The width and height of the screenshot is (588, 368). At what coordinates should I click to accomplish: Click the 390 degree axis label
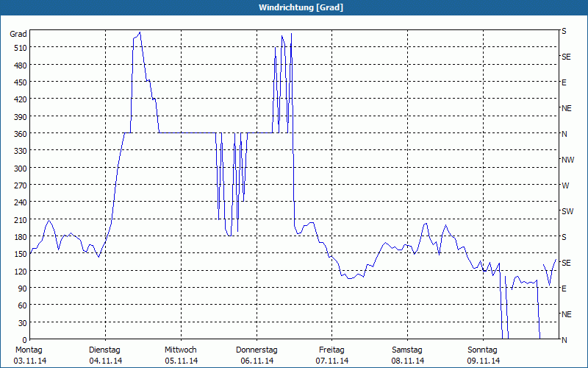pos(21,117)
